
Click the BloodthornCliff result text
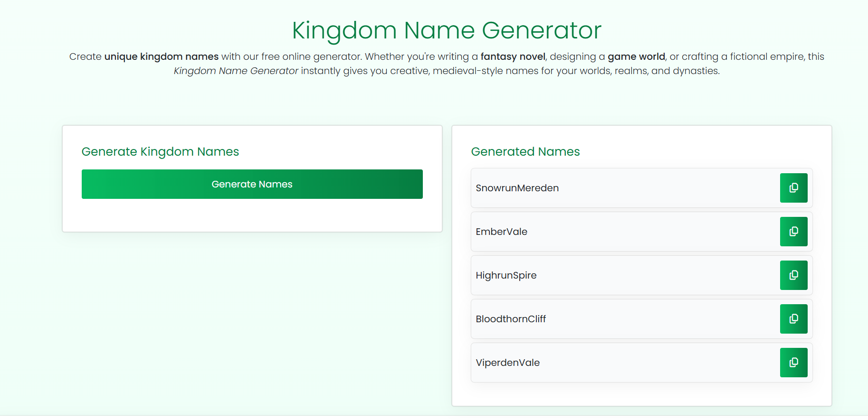[x=511, y=319]
